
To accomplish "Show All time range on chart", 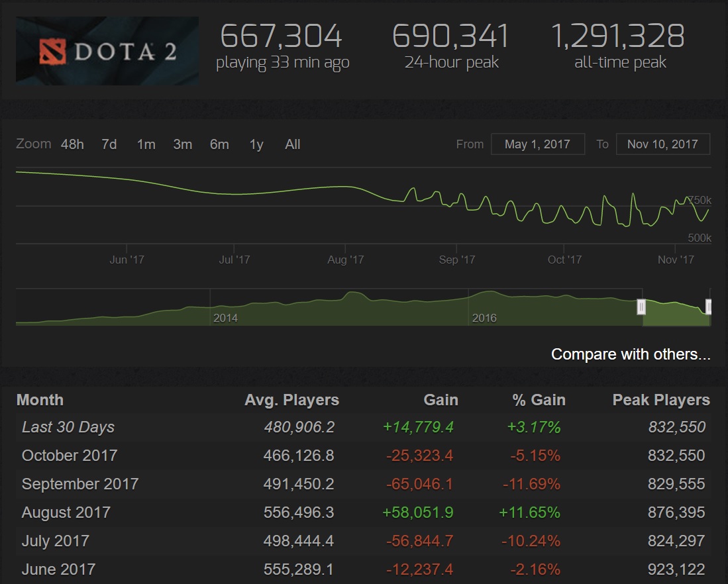I will [293, 144].
